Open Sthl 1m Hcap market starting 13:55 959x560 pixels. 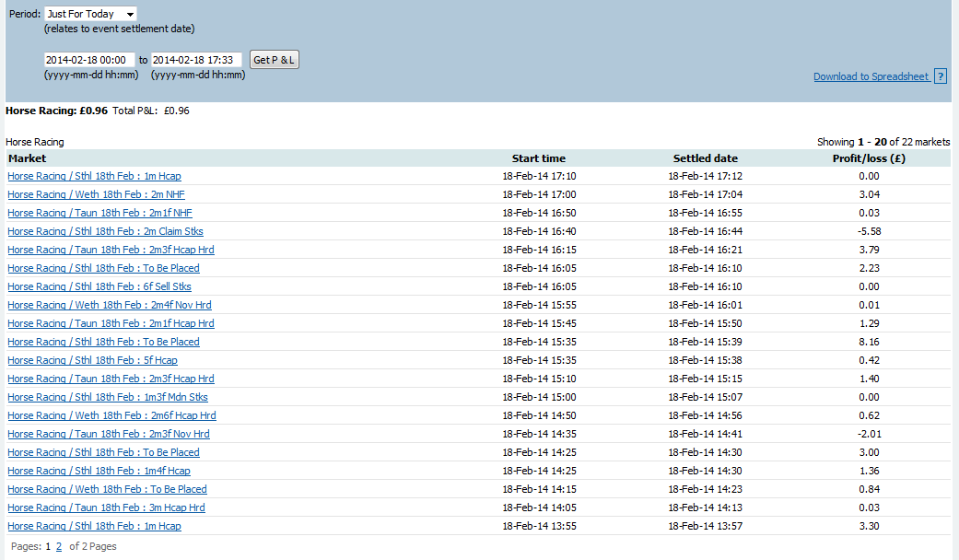pos(94,526)
